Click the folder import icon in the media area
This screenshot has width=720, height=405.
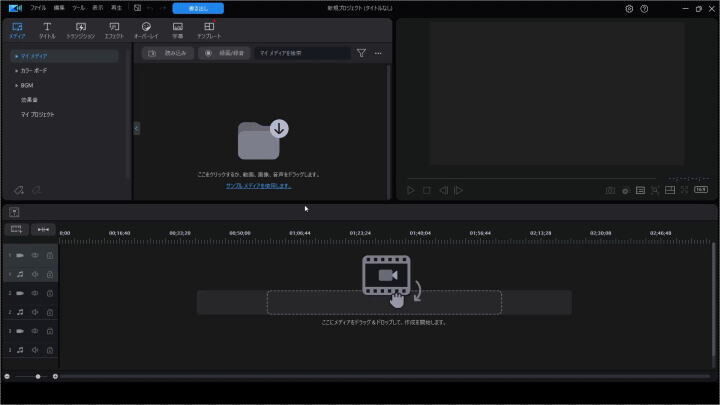263,140
